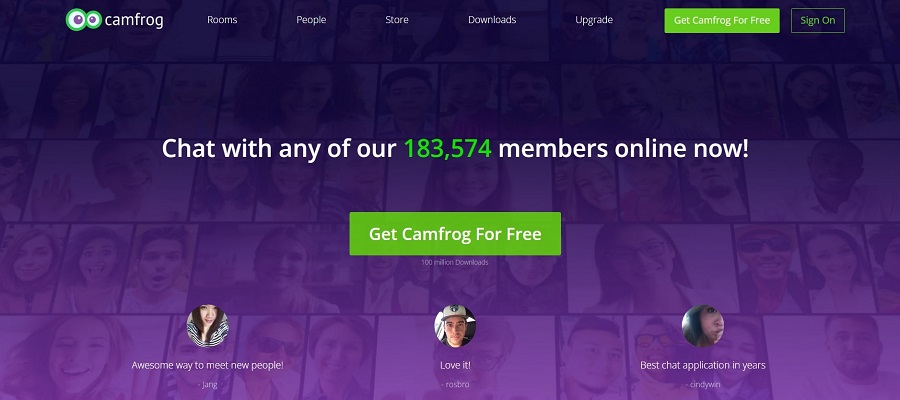Click the green 183,574 member count
The width and height of the screenshot is (900, 400).
pos(448,149)
